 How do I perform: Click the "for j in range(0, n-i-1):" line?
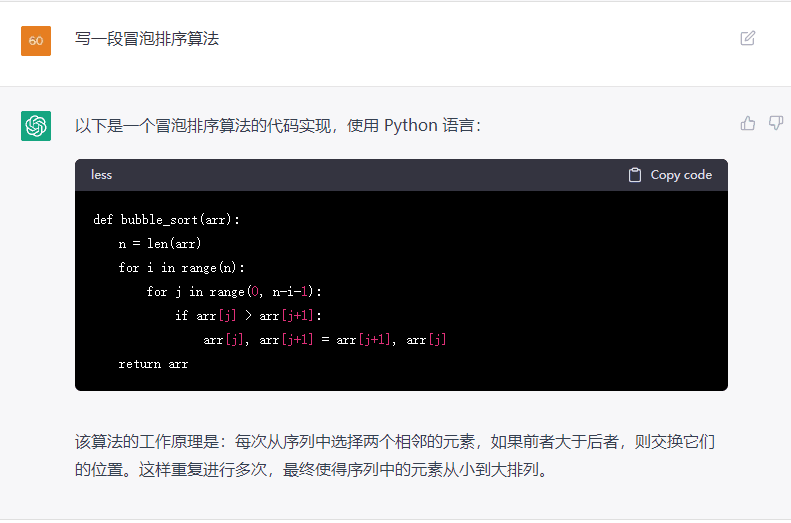(234, 291)
